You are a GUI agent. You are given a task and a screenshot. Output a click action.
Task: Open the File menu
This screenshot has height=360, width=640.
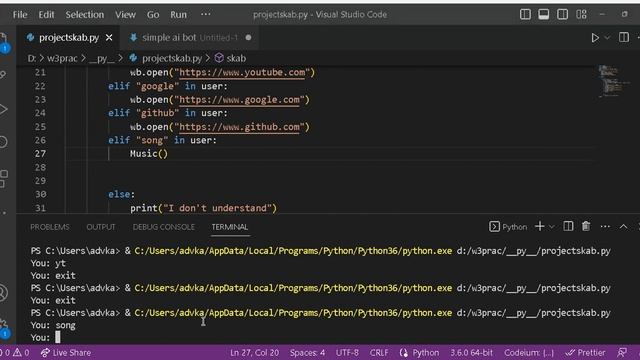pos(20,15)
